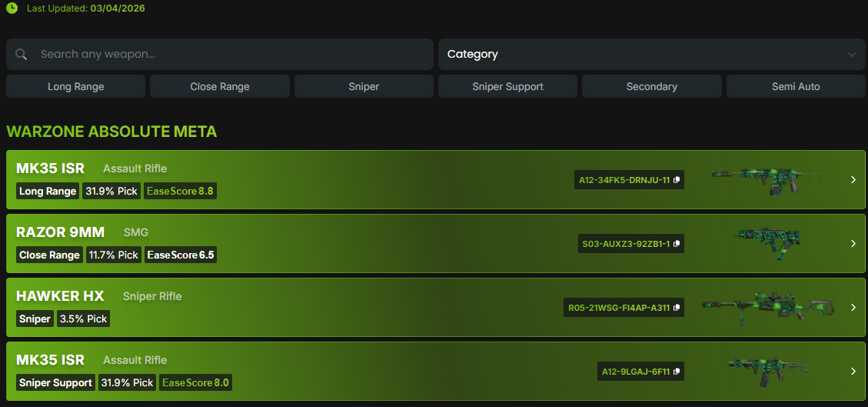Copy the A12-34FK5-DRNJU-11 build code

click(x=677, y=180)
